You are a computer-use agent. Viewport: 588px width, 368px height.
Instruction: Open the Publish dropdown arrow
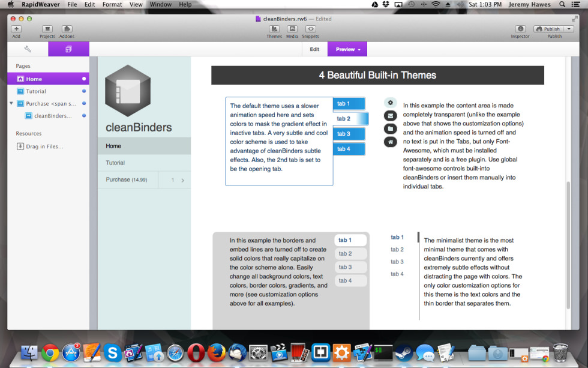click(x=569, y=29)
